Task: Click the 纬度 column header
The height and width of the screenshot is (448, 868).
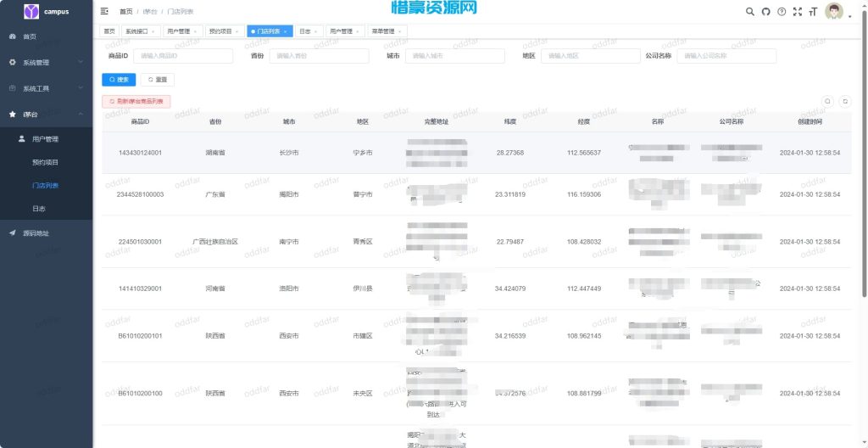Action: [509, 121]
